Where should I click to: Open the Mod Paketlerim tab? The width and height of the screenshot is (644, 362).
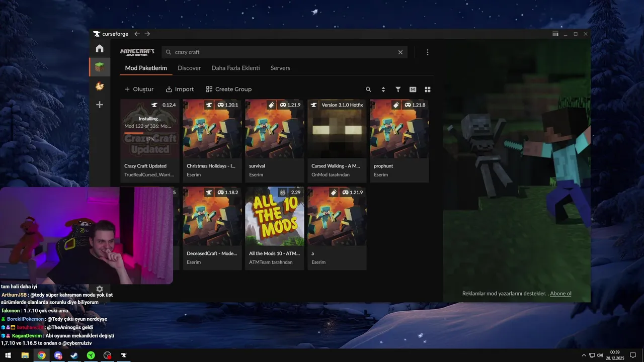click(146, 68)
